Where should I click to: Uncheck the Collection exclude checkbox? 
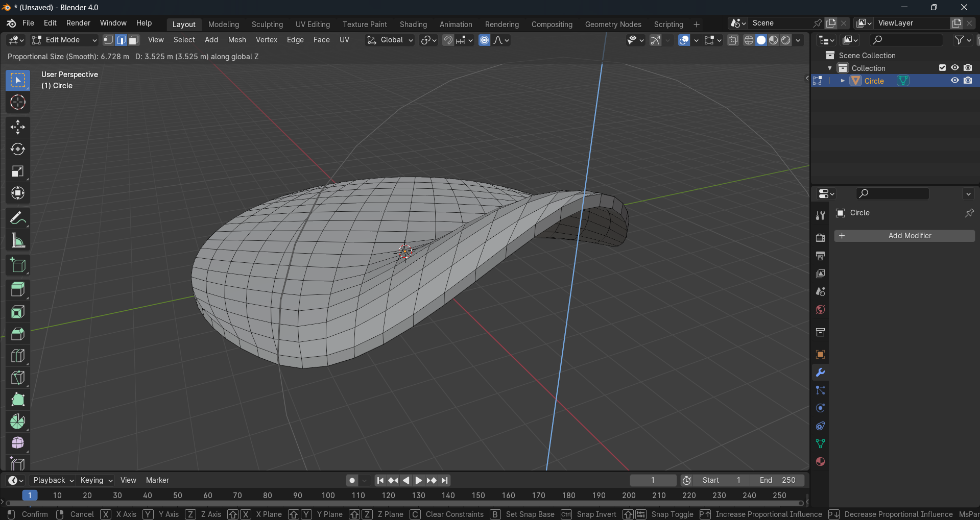tap(942, 68)
